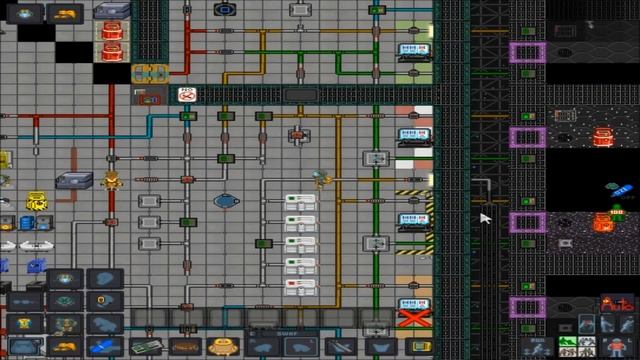Select the yellow jumpsuit uniform slot
This screenshot has height=360, width=640.
coord(24,324)
